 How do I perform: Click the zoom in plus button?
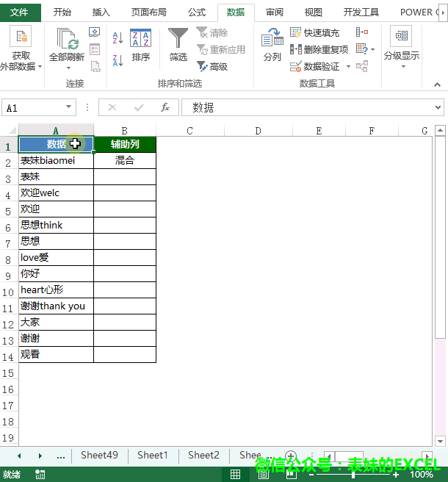click(396, 475)
